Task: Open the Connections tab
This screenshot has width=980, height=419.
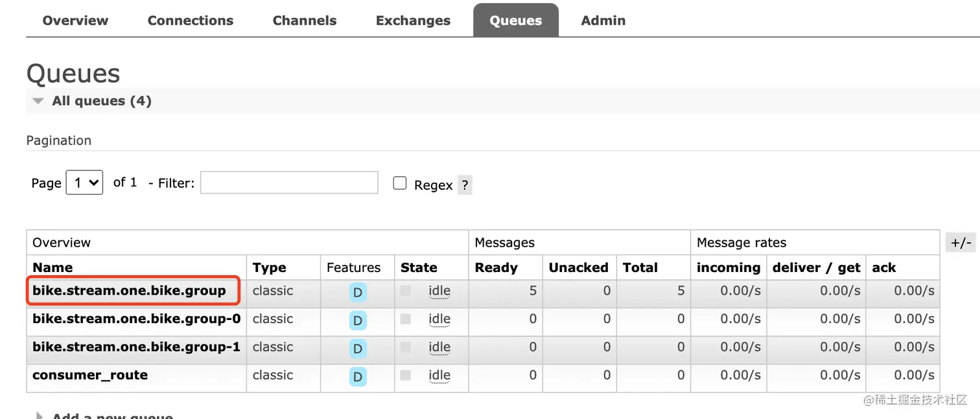Action: [190, 21]
